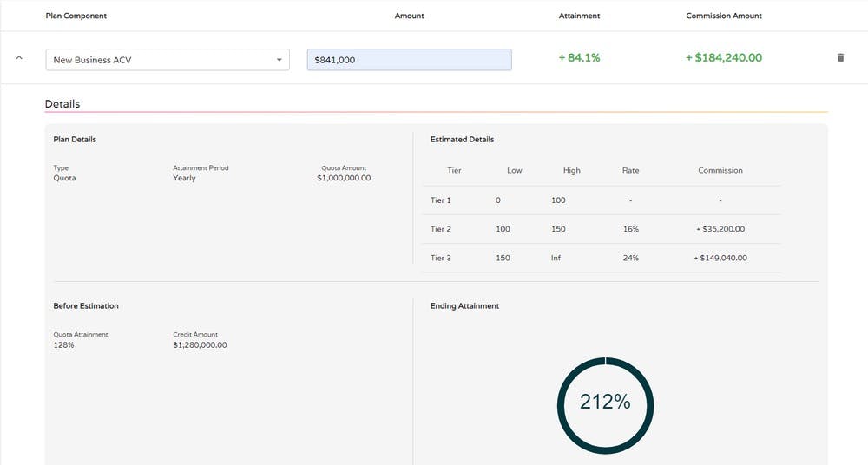This screenshot has width=868, height=465.
Task: Click the Amount column header
Action: (x=409, y=16)
